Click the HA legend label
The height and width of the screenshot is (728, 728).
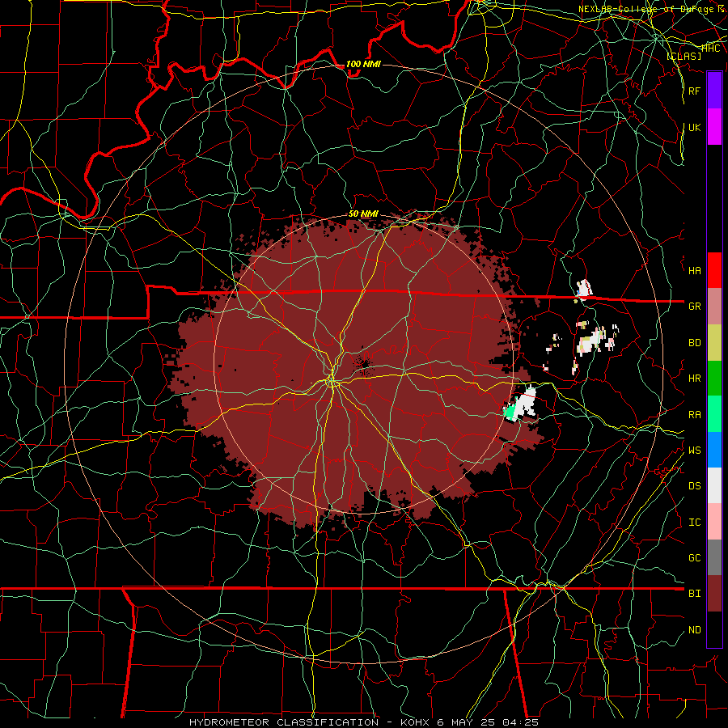click(x=694, y=271)
